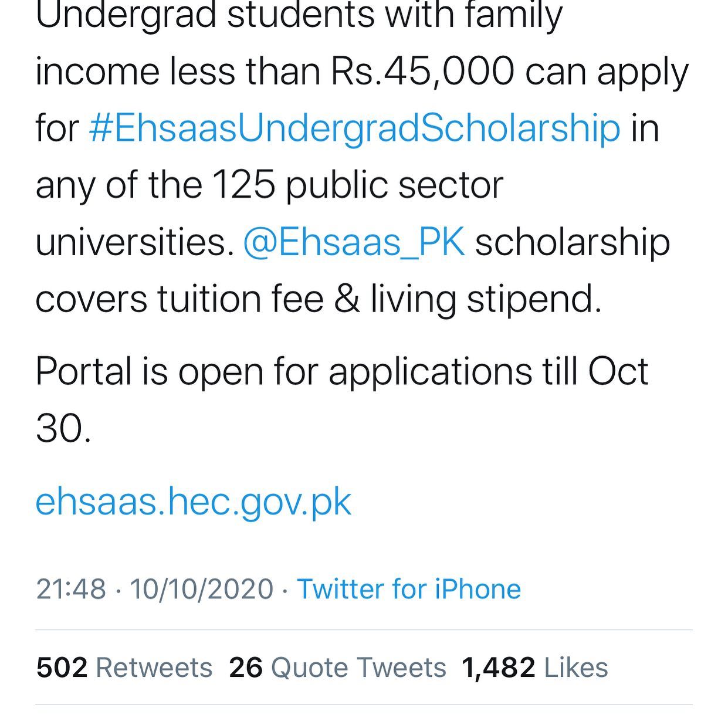Click the 'Undergrad students with family' text
Viewport: 728px width, 728px height.
click(299, 16)
